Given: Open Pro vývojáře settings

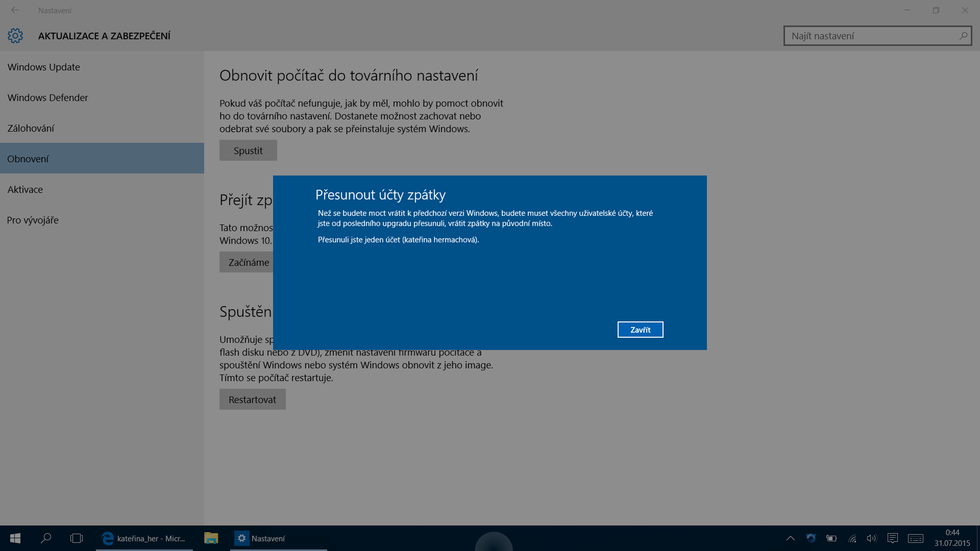Looking at the screenshot, I should click(x=33, y=220).
